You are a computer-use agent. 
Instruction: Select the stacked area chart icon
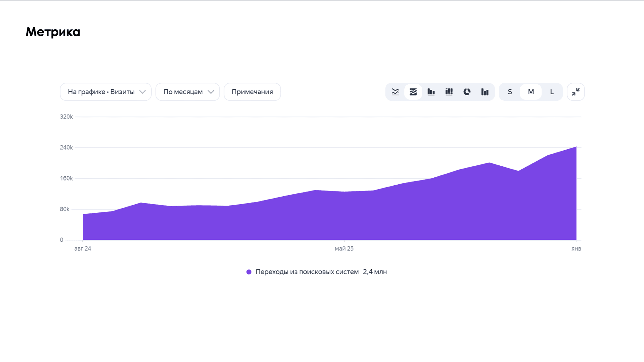click(x=413, y=92)
